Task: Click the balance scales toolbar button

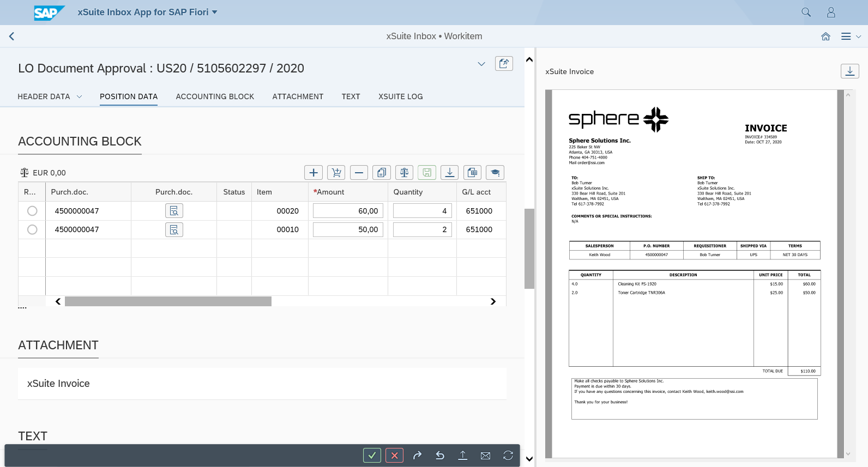Action: (x=404, y=173)
